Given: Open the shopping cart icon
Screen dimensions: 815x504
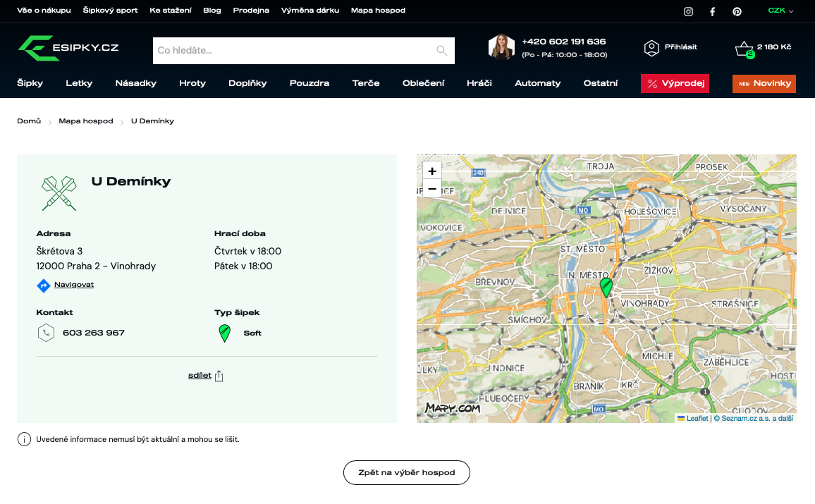Looking at the screenshot, I should (x=743, y=49).
